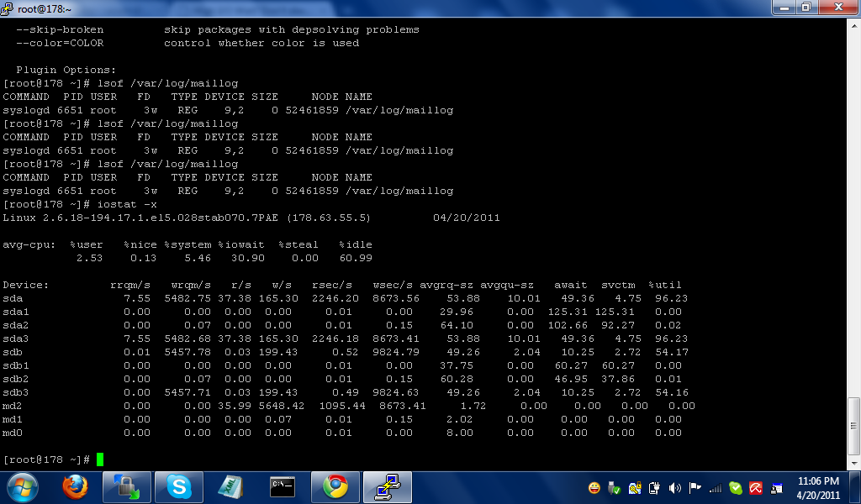The height and width of the screenshot is (504, 861).
Task: Open Firefox from the taskbar
Action: [75, 486]
